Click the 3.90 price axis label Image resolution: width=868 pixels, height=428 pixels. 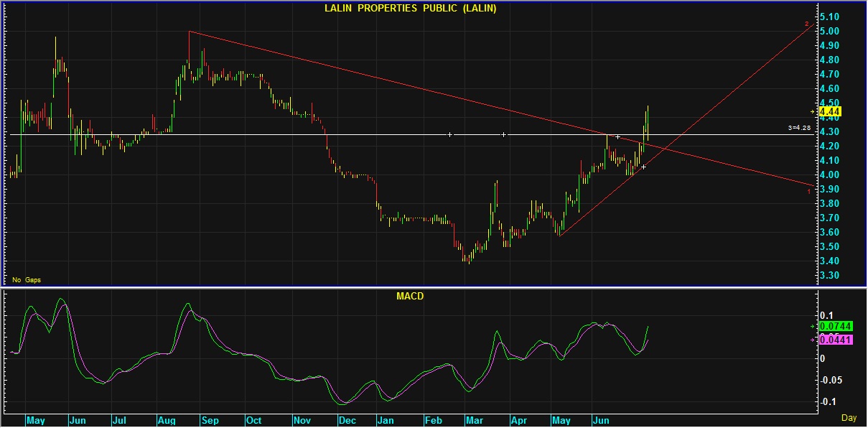pos(830,189)
